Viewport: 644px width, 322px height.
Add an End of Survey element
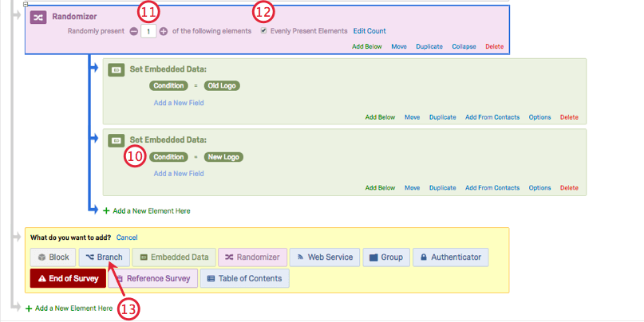click(68, 278)
